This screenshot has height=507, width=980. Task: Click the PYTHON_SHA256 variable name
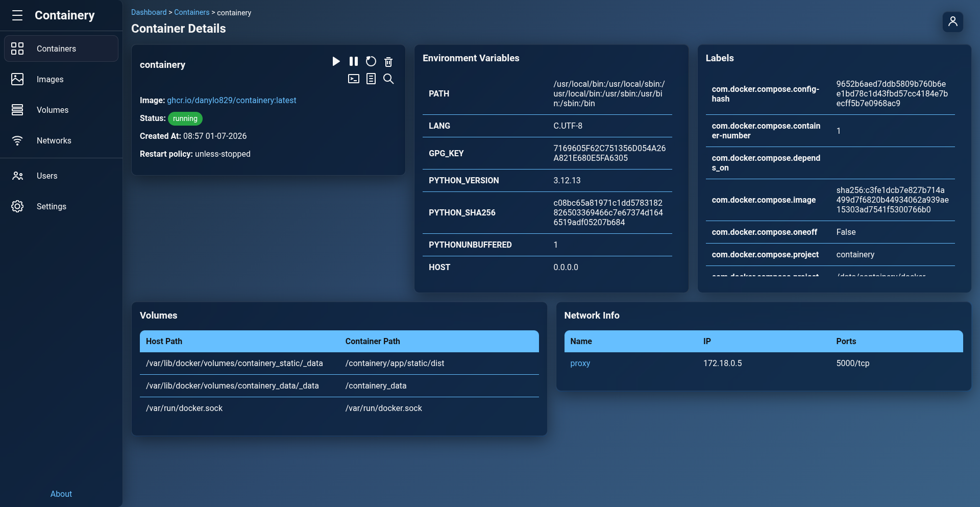(462, 212)
